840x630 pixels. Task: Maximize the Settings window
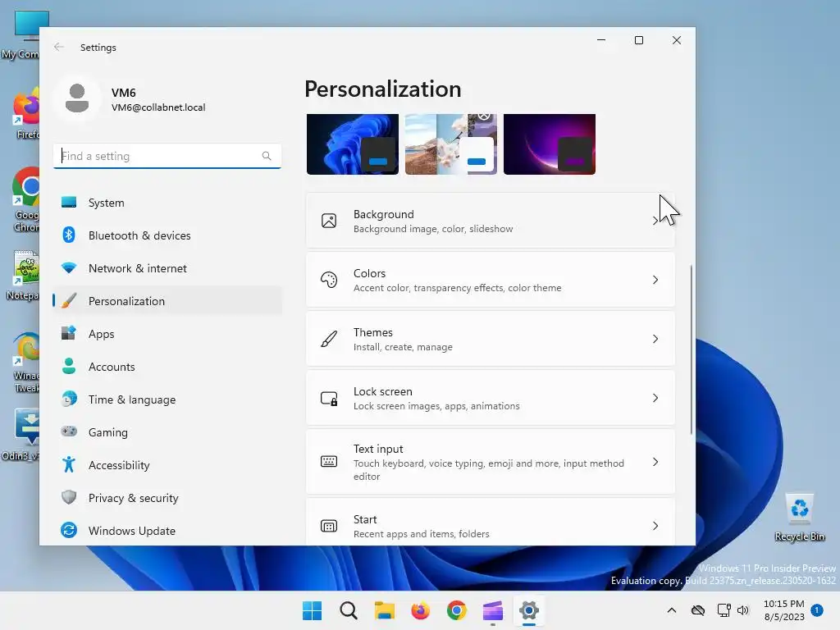[x=638, y=40]
